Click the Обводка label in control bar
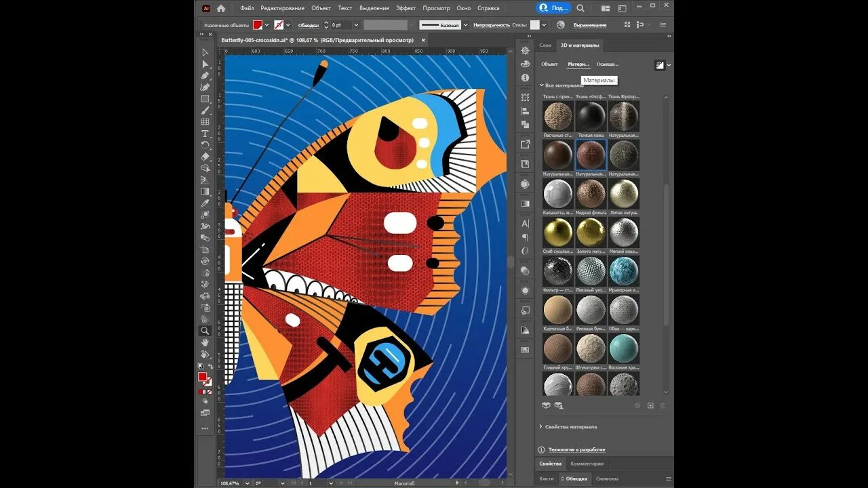Screen dimensions: 868x488 click(309, 25)
